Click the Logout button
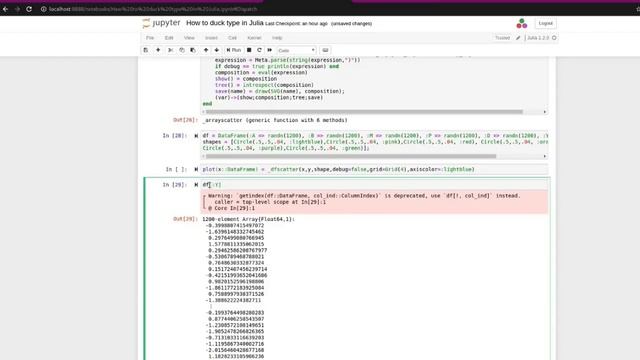 pos(545,23)
